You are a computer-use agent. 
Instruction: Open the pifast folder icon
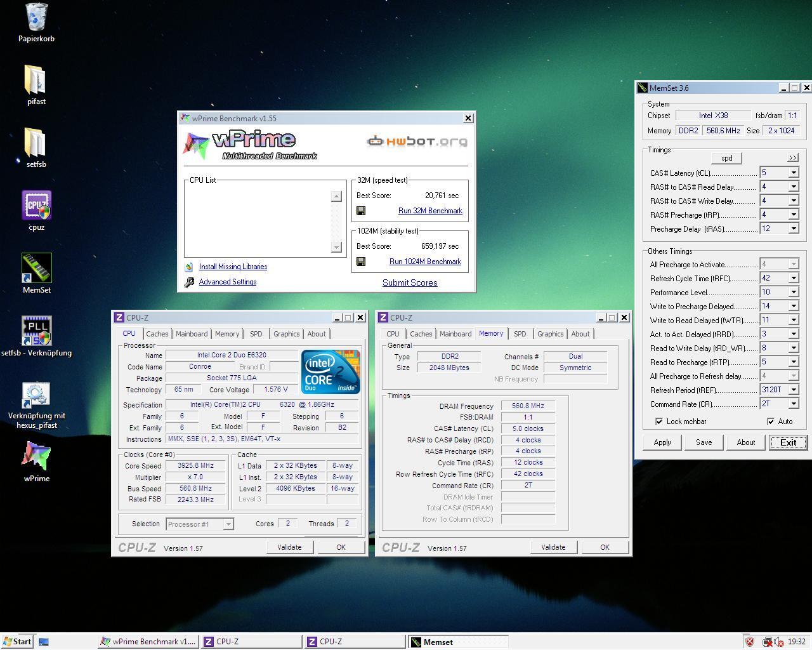coord(36,80)
